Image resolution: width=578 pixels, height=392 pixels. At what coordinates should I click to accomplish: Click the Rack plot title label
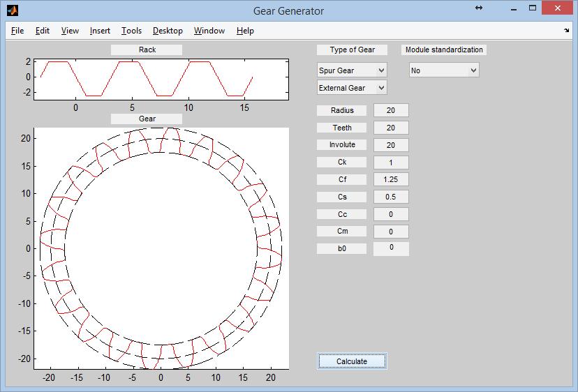coord(147,50)
